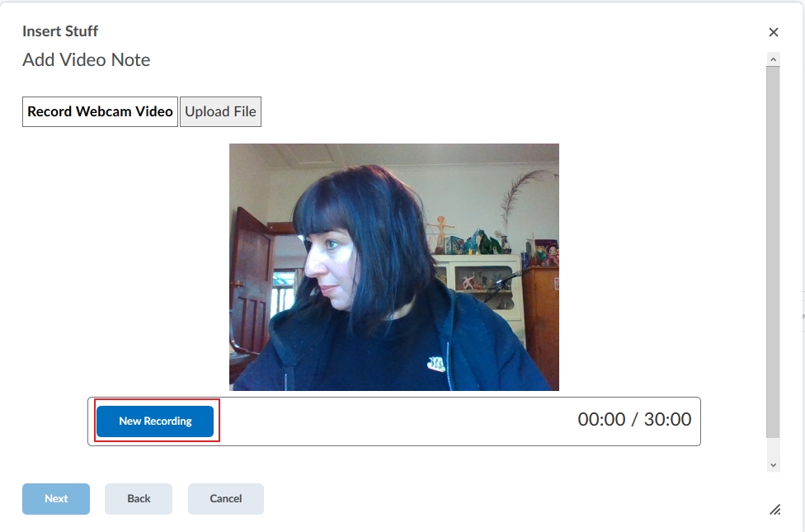This screenshot has height=532, width=805.
Task: Open the Upload File tab
Action: point(221,112)
